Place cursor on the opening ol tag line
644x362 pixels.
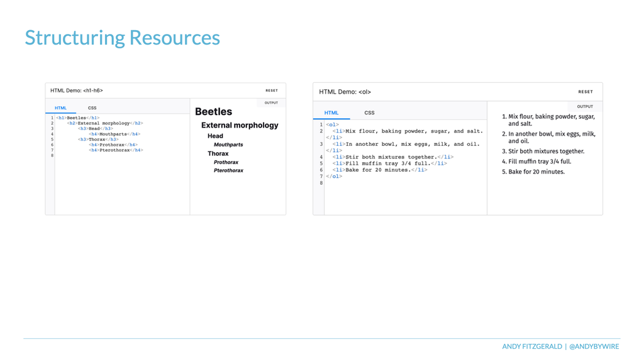pos(332,125)
